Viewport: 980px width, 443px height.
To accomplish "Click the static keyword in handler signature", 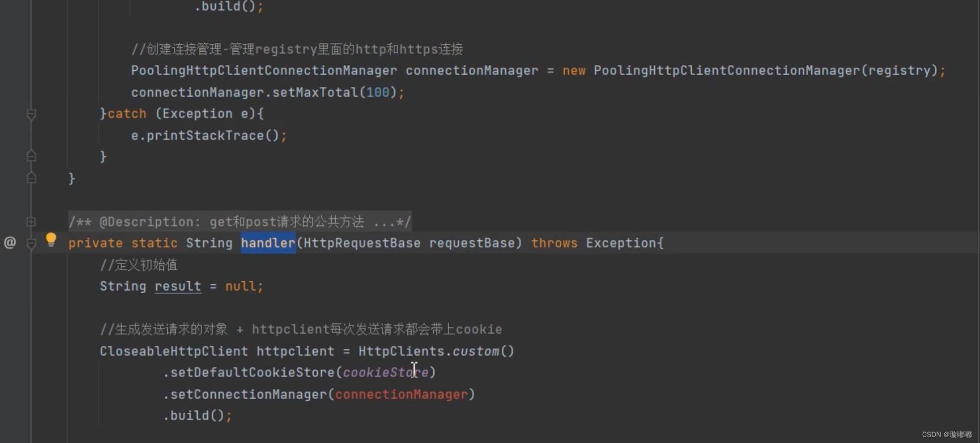I will tap(154, 243).
